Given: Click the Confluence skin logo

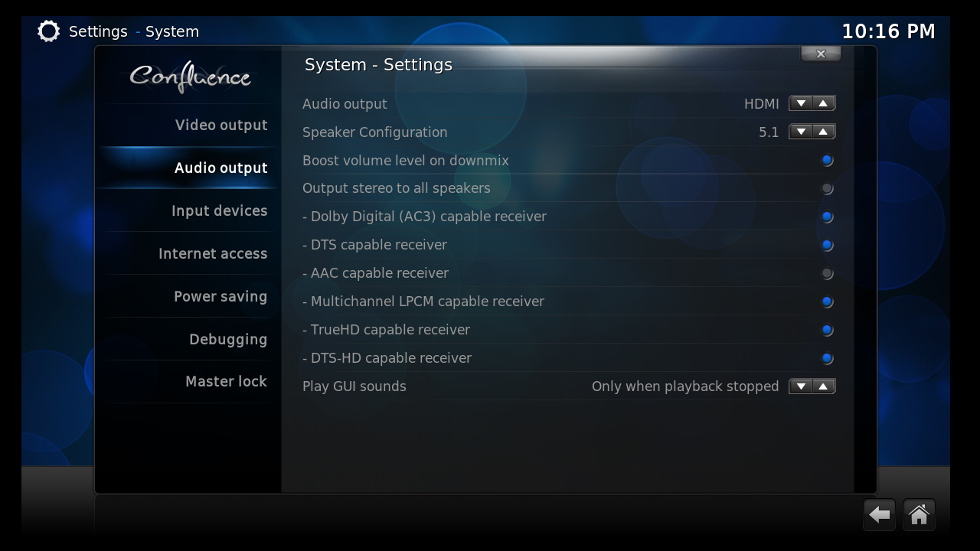Looking at the screenshot, I should [x=190, y=77].
